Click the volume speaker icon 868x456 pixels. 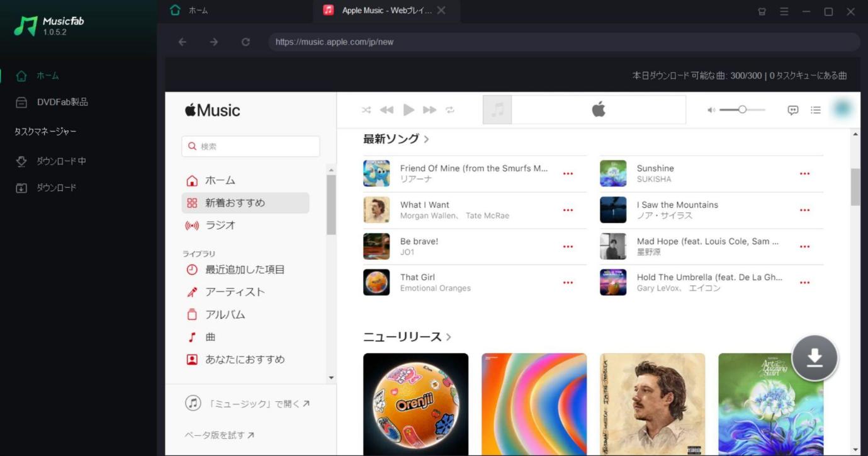tap(711, 110)
